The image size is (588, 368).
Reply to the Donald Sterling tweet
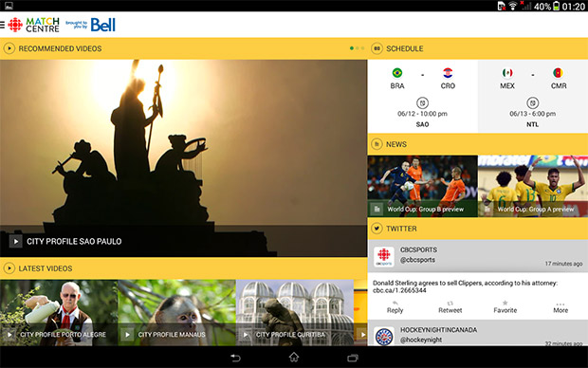click(395, 307)
